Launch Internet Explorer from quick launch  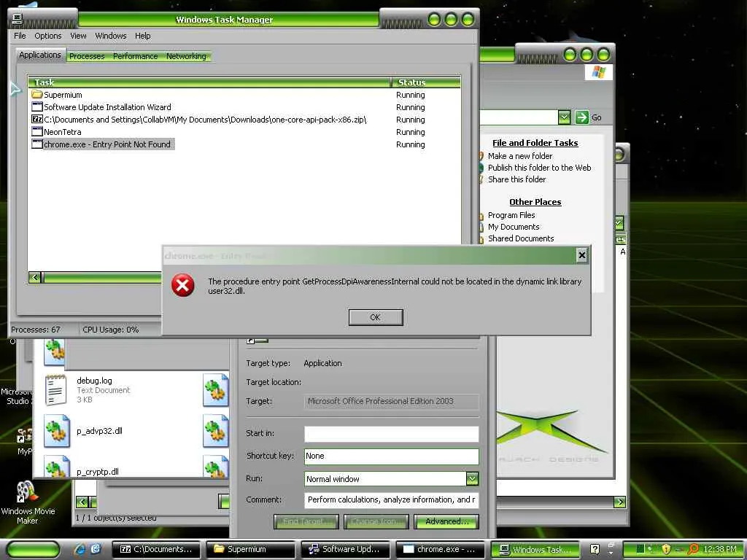click(x=80, y=549)
